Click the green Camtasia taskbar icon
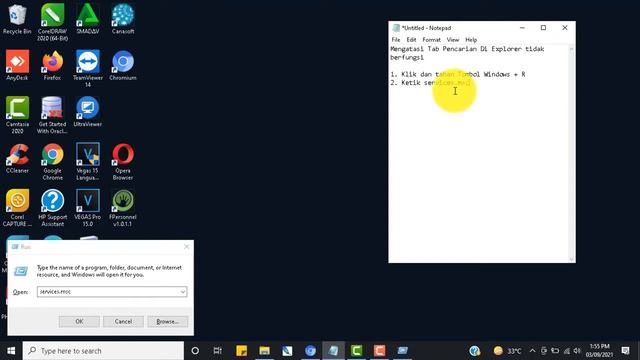Image resolution: width=640 pixels, height=360 pixels. [x=356, y=351]
